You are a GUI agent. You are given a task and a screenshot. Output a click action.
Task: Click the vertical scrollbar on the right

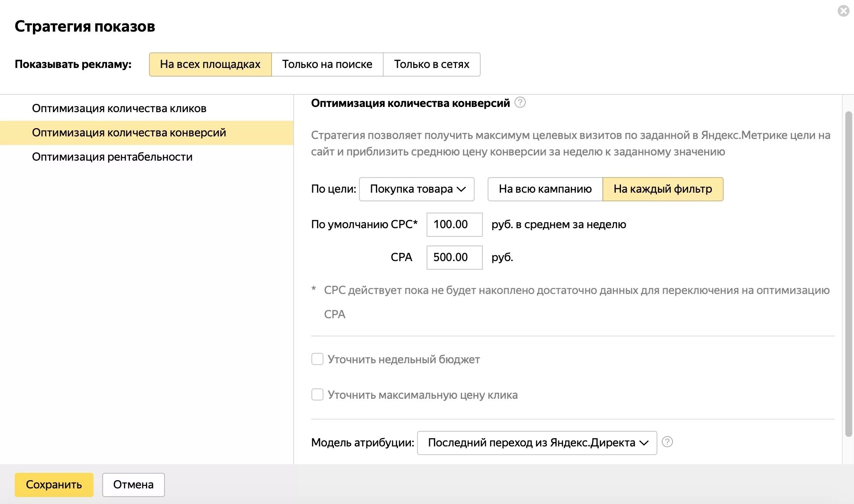point(848,273)
